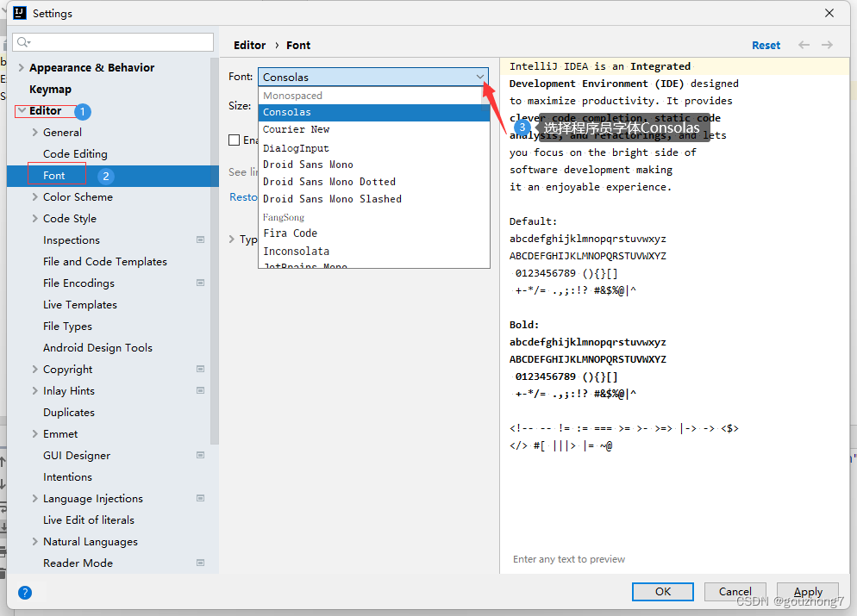Viewport: 857px width, 616px height.
Task: Expand Appearance & Behavior section
Action: (22, 68)
